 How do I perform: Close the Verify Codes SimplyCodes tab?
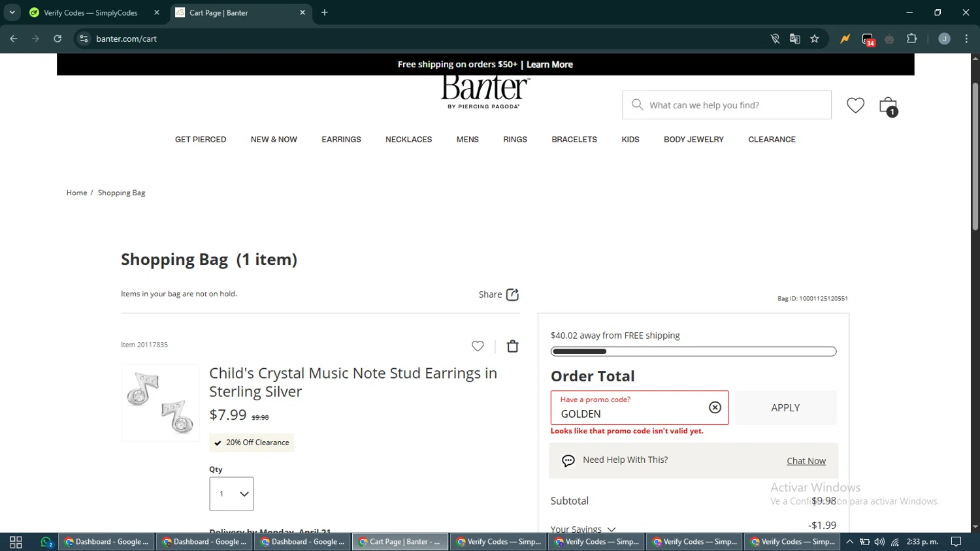tap(157, 12)
